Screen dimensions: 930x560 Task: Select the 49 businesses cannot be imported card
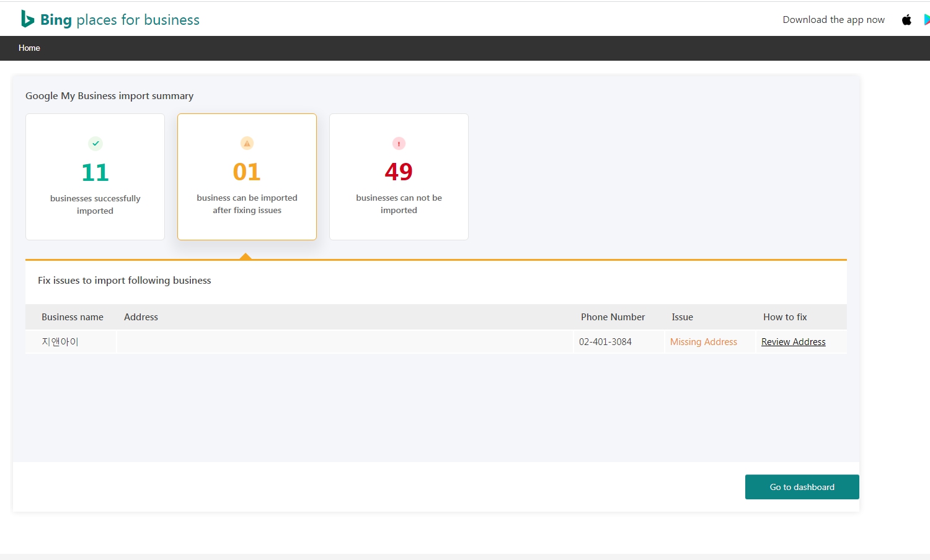pyautogui.click(x=399, y=177)
